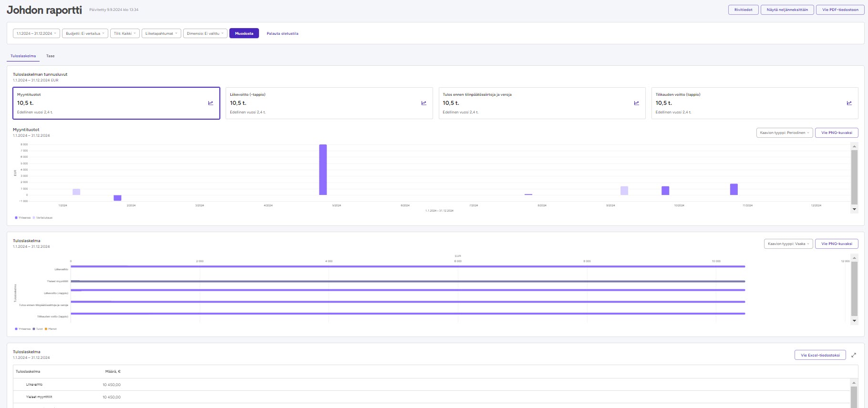This screenshot has height=408, width=868.
Task: Toggle Yhteensä series in Tuloslaskelma chart legend
Action: (22, 329)
